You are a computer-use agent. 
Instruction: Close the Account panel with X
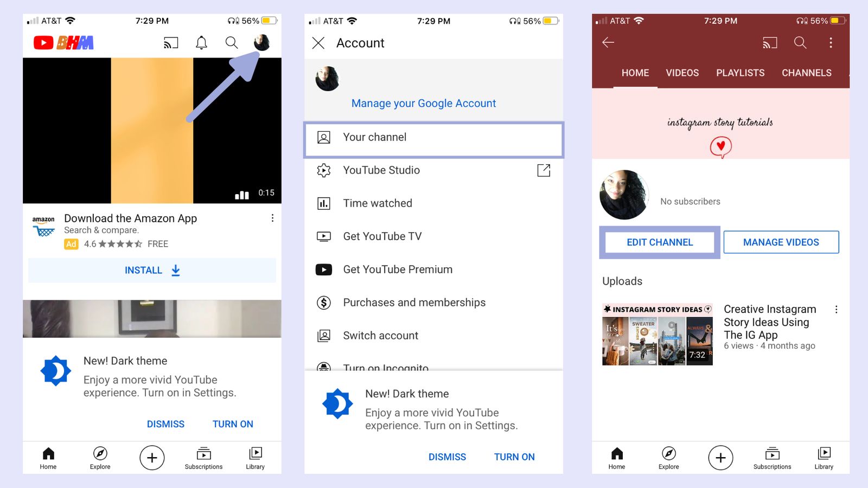(318, 43)
